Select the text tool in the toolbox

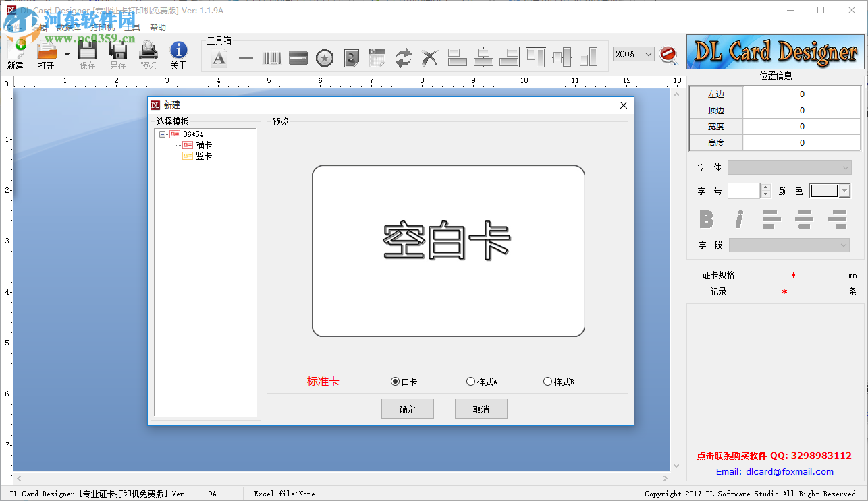pos(219,58)
